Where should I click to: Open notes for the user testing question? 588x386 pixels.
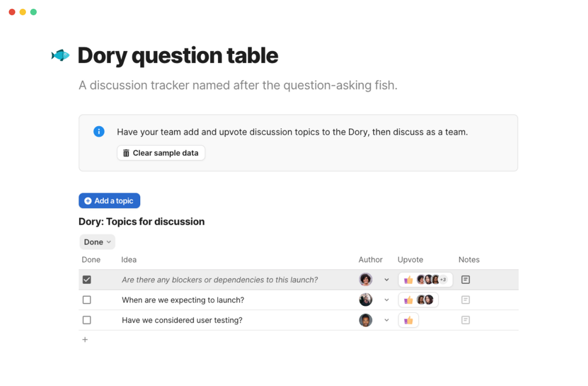click(x=465, y=320)
